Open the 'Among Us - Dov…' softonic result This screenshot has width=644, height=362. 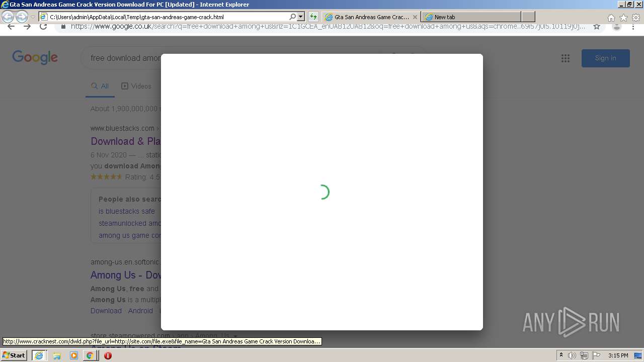(x=126, y=275)
